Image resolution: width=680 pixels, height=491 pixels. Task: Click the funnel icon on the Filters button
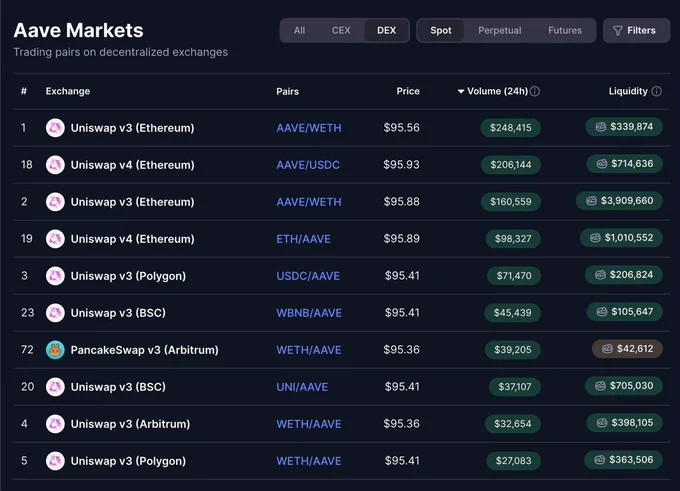618,30
